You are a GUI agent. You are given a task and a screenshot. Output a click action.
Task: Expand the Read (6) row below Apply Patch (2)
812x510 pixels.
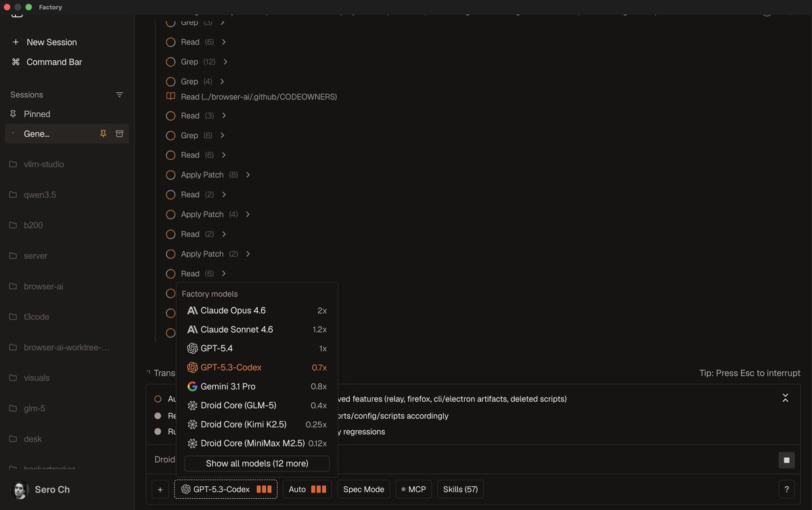pyautogui.click(x=196, y=274)
